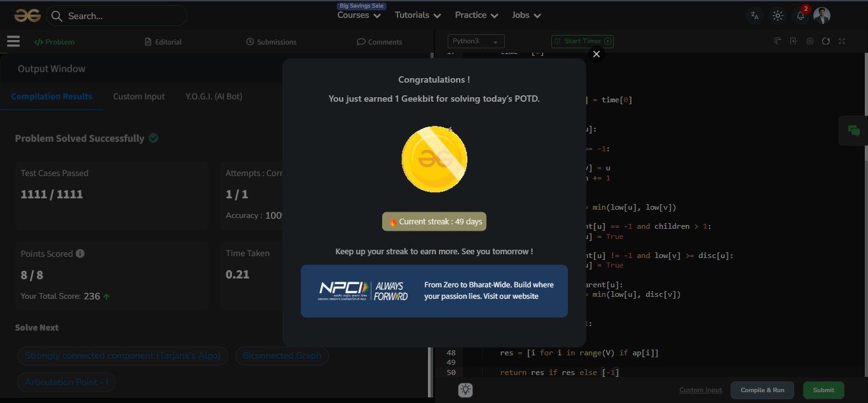Select the Compilation Results tab
868x403 pixels.
pos(52,97)
